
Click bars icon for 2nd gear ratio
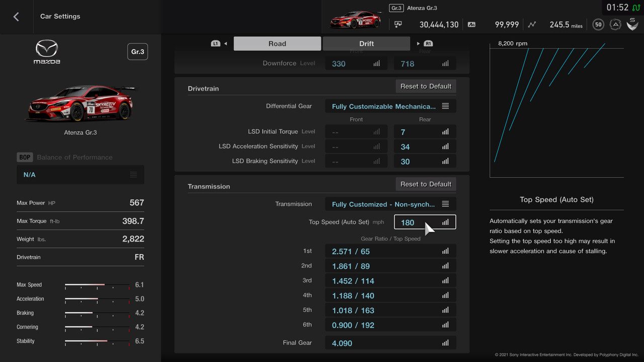coord(445,266)
